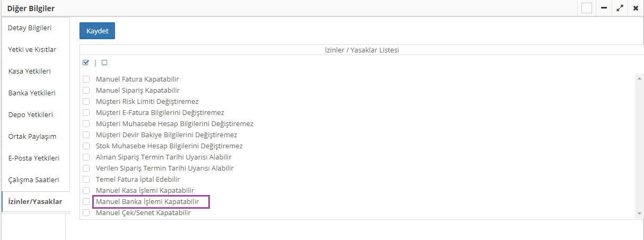Close the Diğer Bilgiler panel
This screenshot has width=644, height=240.
pos(636,8)
